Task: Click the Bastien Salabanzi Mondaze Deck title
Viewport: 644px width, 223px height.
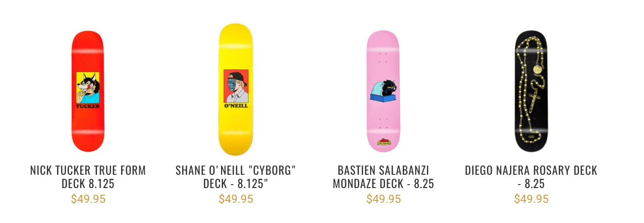Action: click(x=384, y=177)
